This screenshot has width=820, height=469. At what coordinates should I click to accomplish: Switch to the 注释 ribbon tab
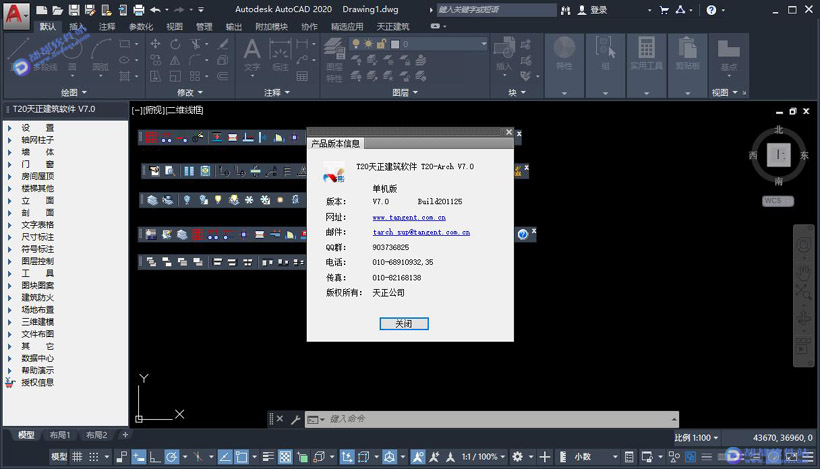pos(107,26)
